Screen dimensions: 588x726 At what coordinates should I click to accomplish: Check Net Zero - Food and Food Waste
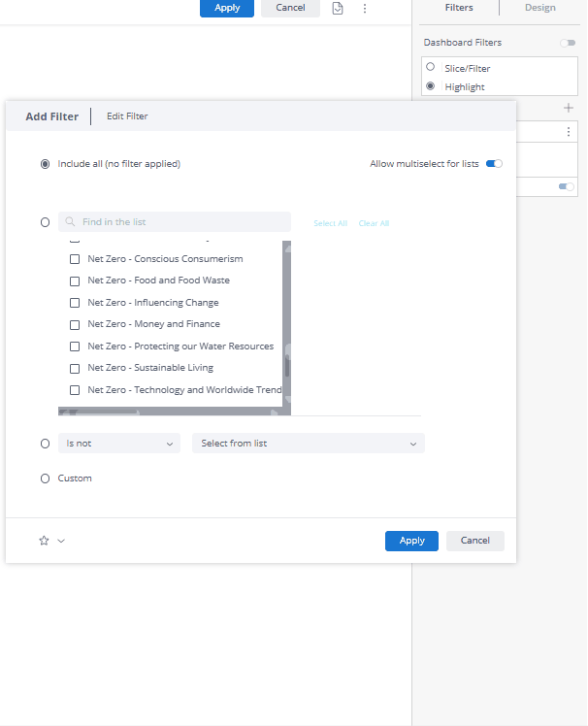coord(75,281)
